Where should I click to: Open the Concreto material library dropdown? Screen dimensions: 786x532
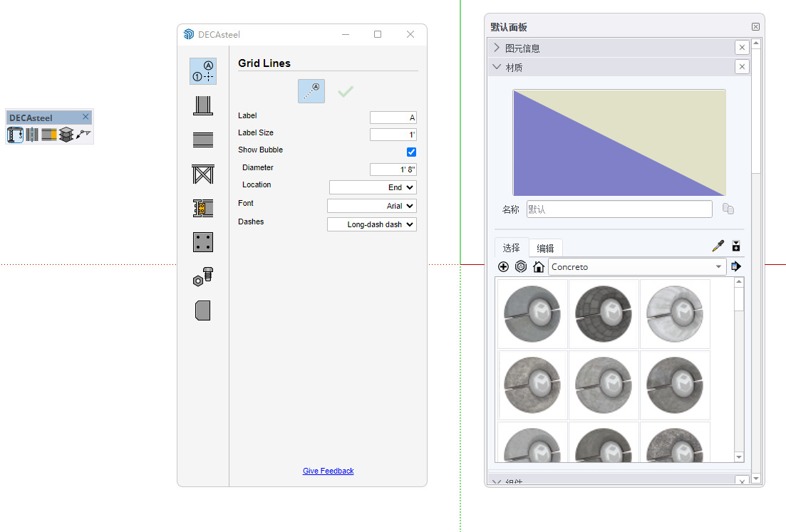tap(637, 267)
